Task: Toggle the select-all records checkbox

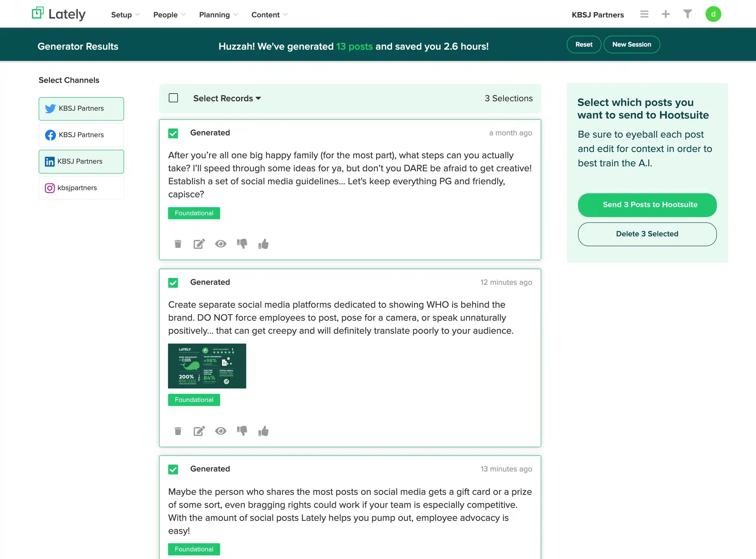Action: click(x=174, y=98)
